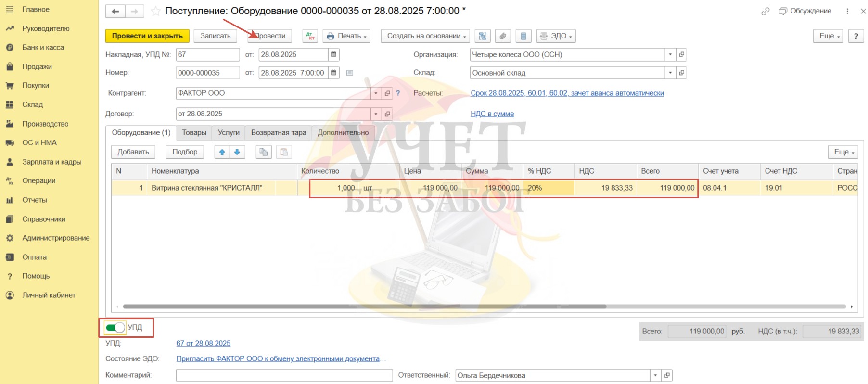Open Справочники section in sidebar

[44, 219]
